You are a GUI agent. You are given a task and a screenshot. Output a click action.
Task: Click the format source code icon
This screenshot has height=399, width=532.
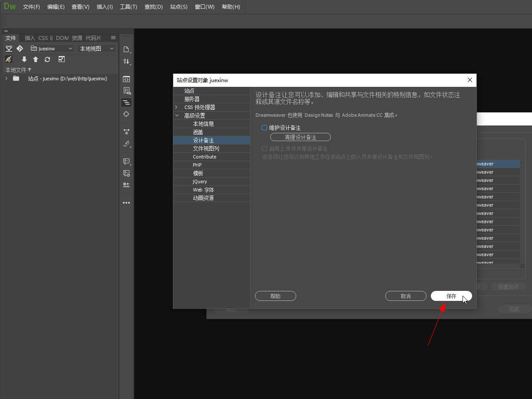point(126,143)
